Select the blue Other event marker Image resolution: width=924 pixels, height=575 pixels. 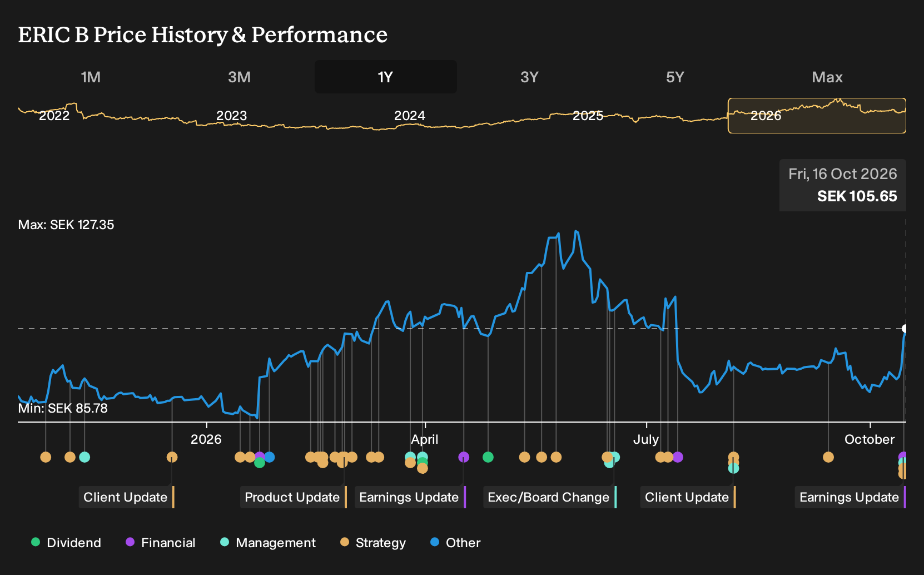click(x=270, y=457)
